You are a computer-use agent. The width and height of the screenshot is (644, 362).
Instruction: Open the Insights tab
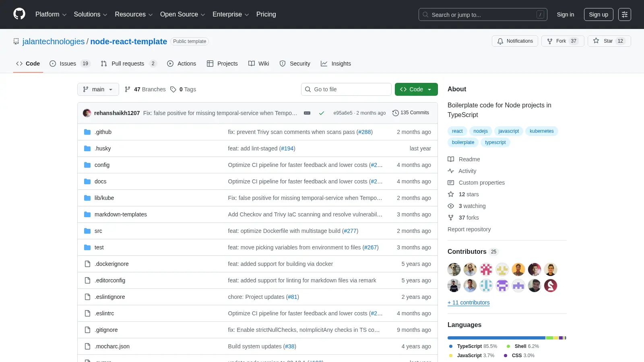pos(336,64)
